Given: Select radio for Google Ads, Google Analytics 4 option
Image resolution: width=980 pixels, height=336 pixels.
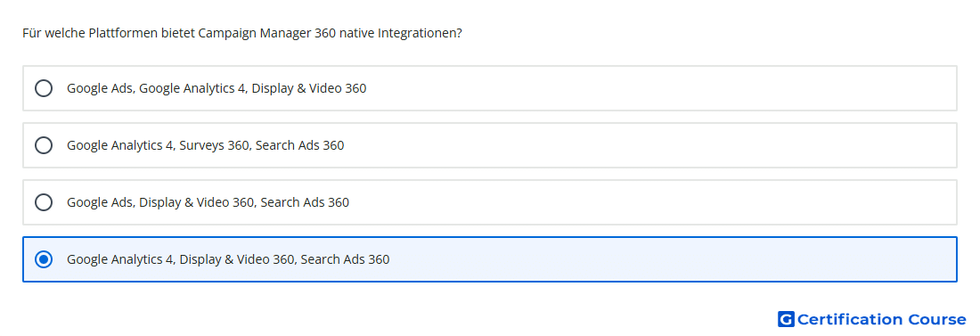Looking at the screenshot, I should (x=44, y=88).
